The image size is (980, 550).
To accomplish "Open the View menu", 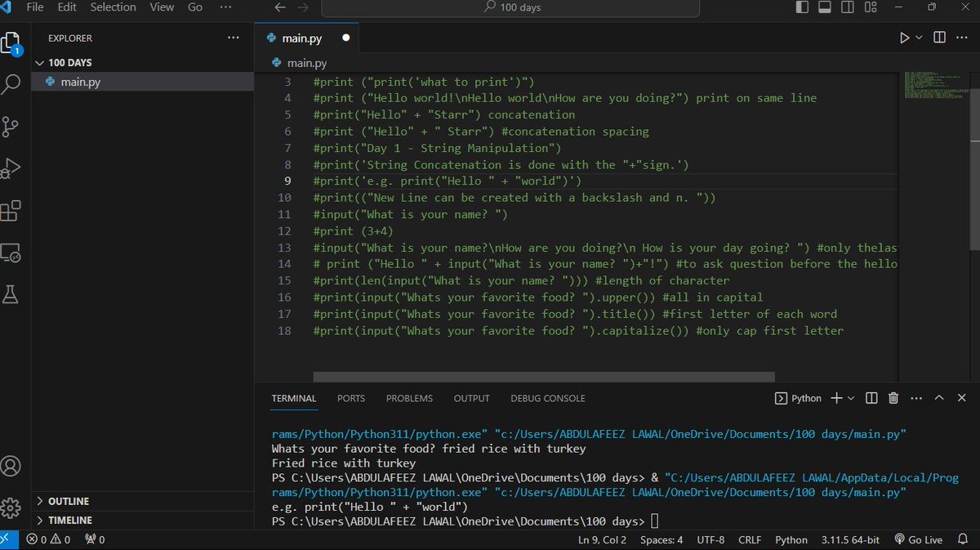I will (x=162, y=7).
